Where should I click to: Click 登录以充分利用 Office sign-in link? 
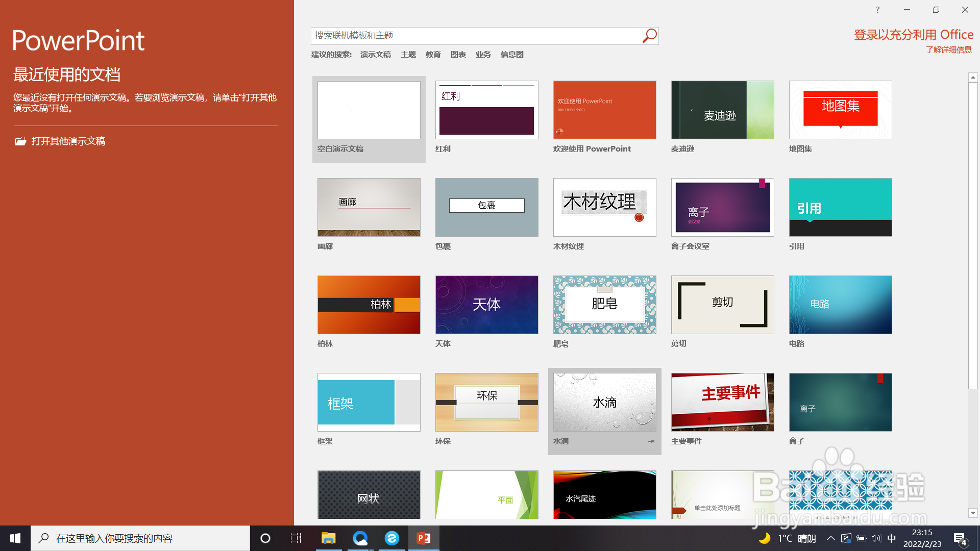[914, 35]
